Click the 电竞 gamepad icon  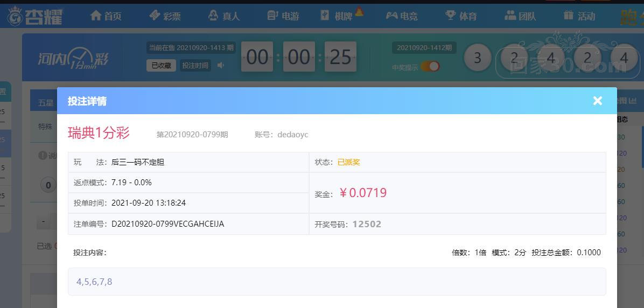[x=391, y=16]
